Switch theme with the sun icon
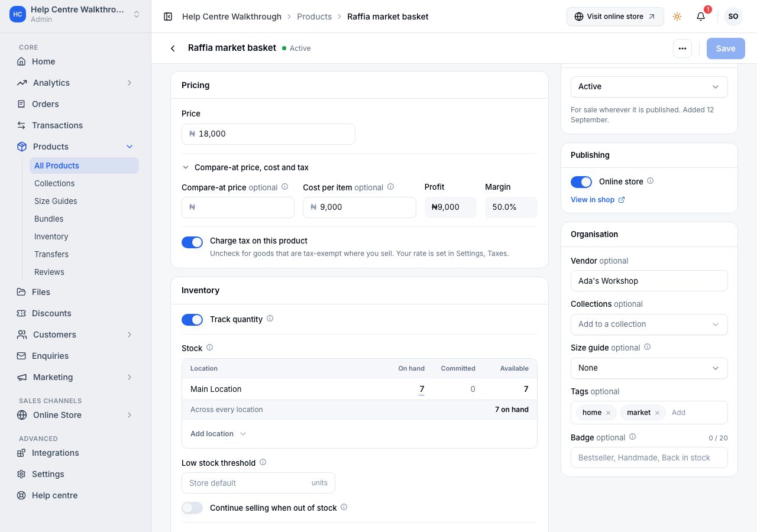This screenshot has width=757, height=532. [677, 17]
